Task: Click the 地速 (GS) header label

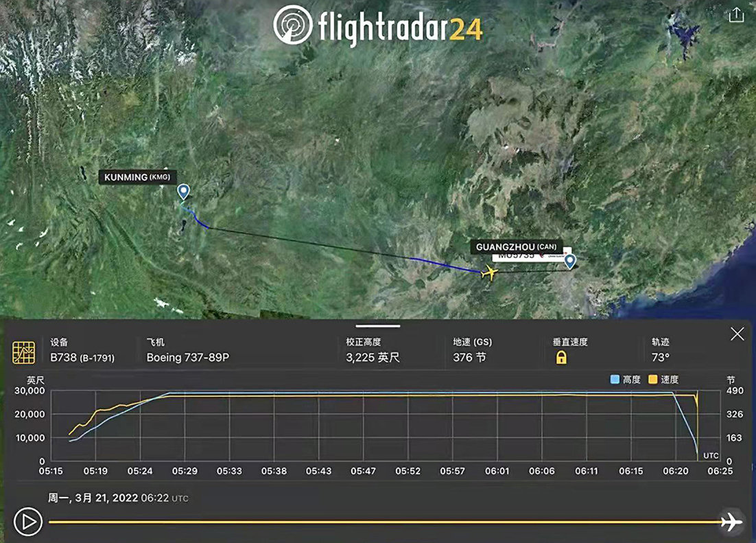Action: point(473,342)
